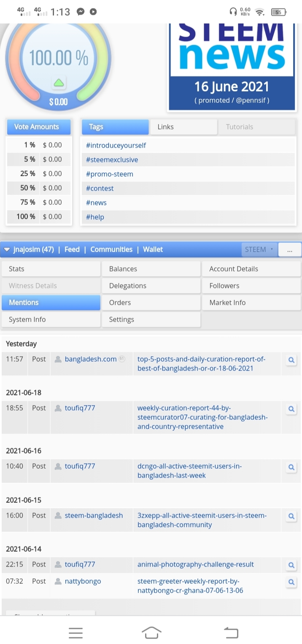Screen dimensions: 302x644
Task: Open the Stats section
Action: (51, 269)
